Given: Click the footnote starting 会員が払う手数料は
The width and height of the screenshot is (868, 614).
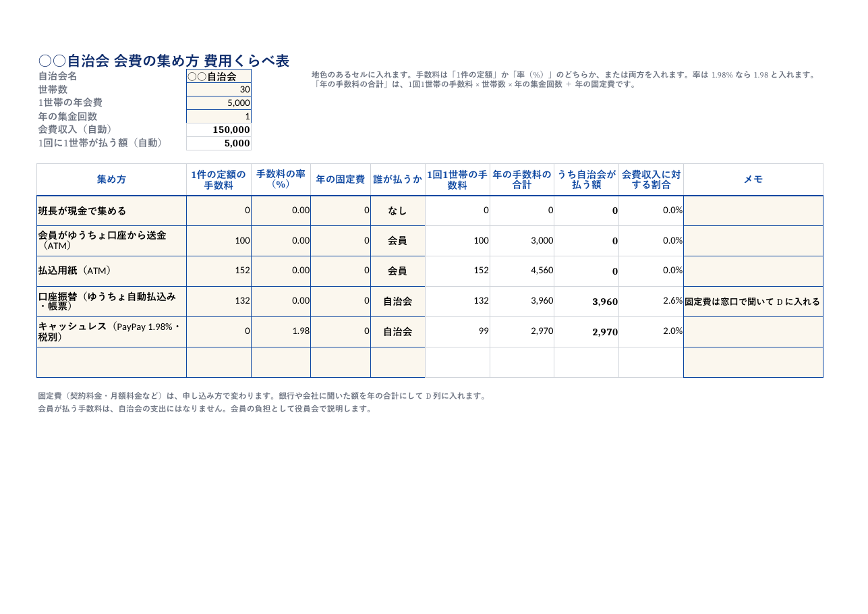Looking at the screenshot, I should (205, 409).
